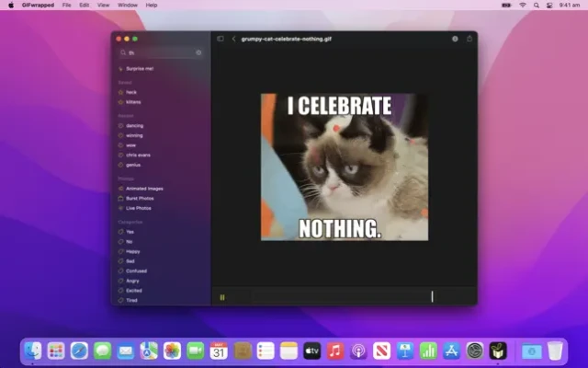588x368 pixels.
Task: Open Calendar from the dock
Action: 219,351
